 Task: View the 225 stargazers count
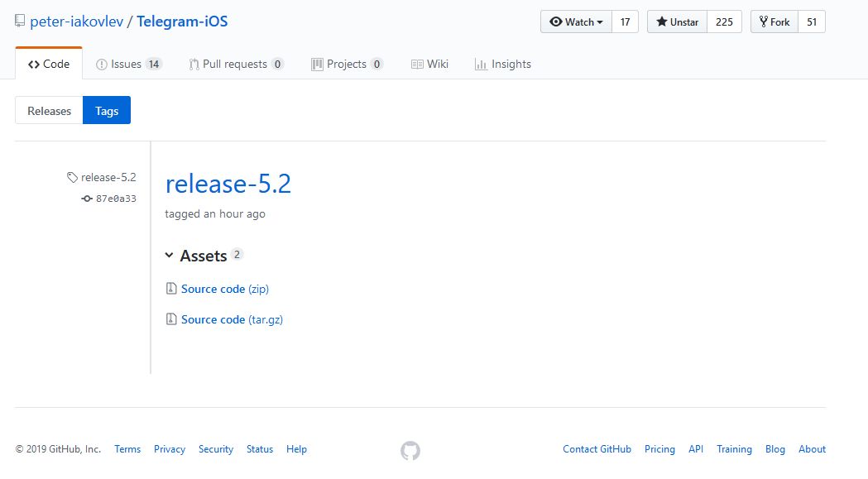[724, 22]
